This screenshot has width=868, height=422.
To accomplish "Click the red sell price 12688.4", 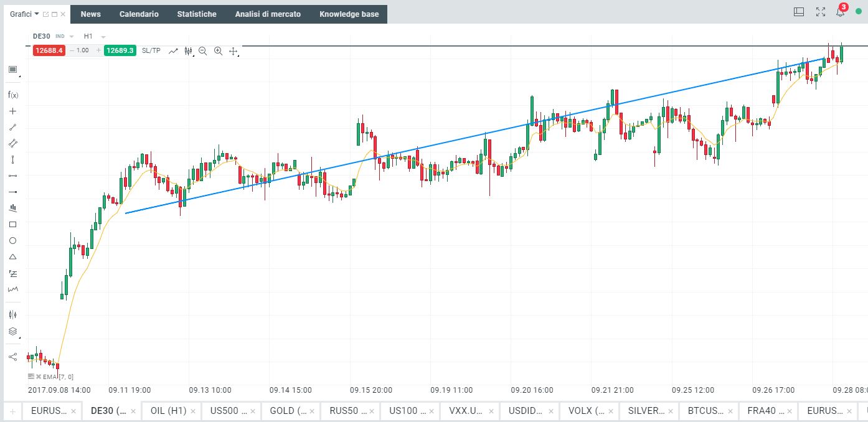I will (x=50, y=50).
